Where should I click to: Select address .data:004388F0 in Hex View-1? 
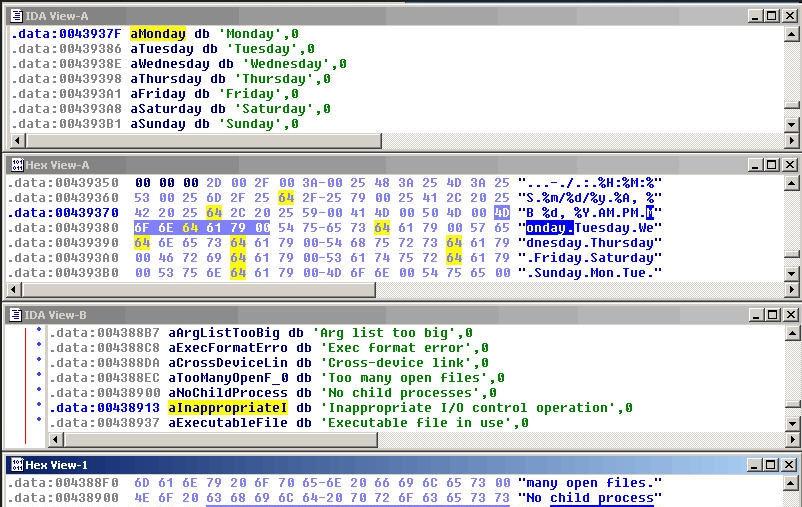click(x=63, y=482)
